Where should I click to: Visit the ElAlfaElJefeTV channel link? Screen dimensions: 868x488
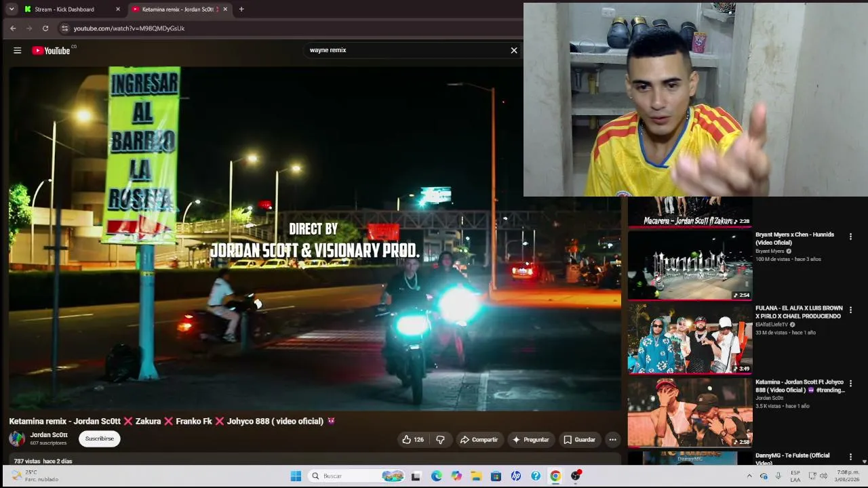[x=772, y=325]
